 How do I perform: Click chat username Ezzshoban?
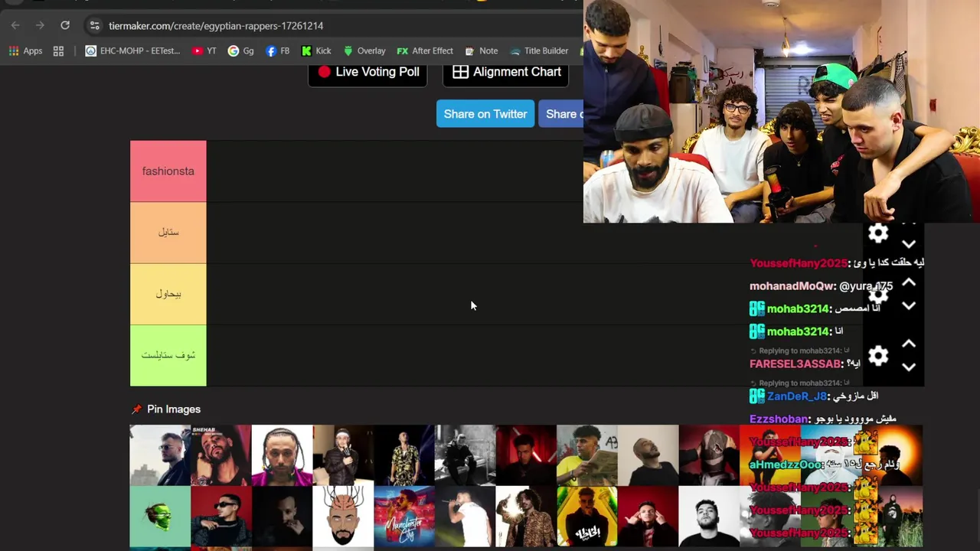(x=779, y=419)
